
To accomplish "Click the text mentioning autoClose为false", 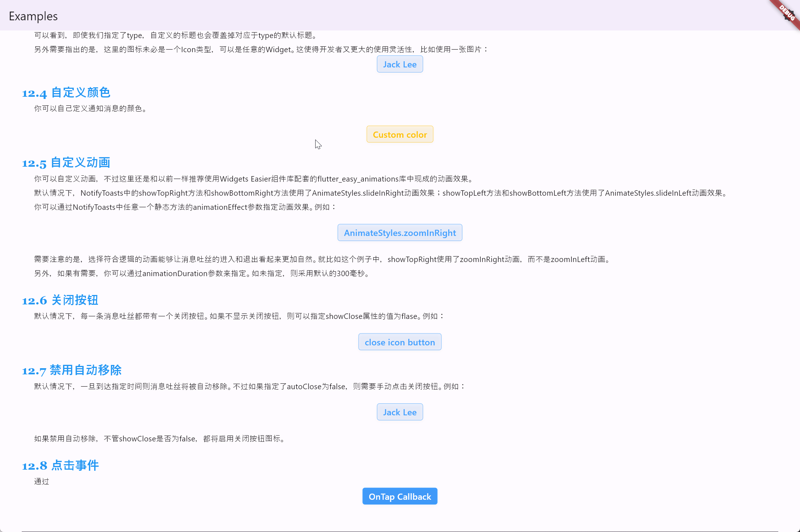I will pos(250,387).
